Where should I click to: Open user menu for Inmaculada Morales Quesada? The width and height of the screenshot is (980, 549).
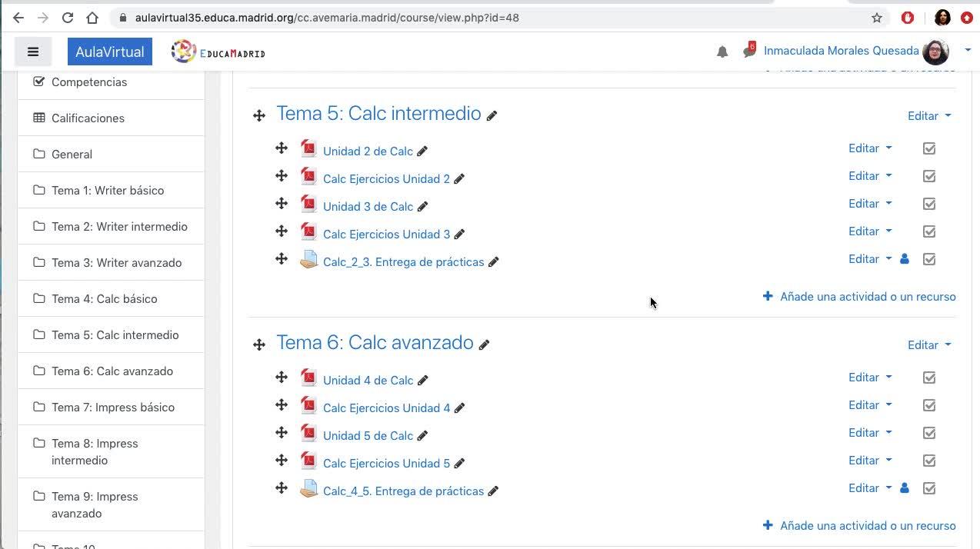(968, 51)
